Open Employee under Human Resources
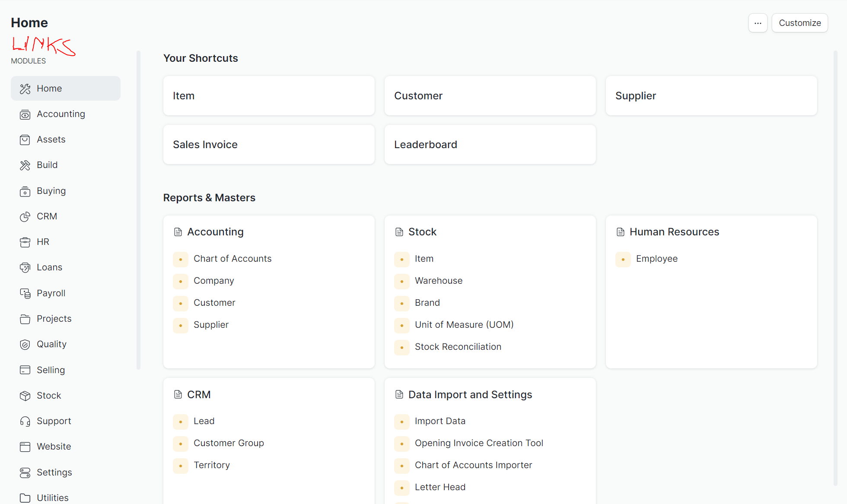The width and height of the screenshot is (847, 504). 657,258
